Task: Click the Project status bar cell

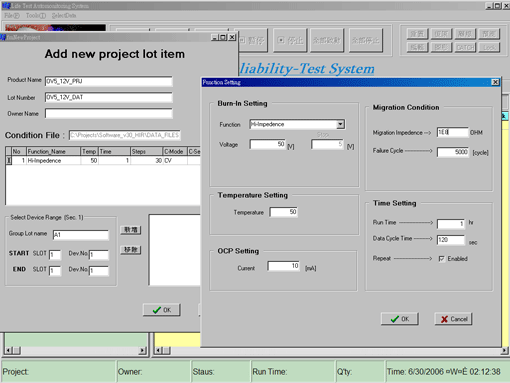Action: (58, 371)
